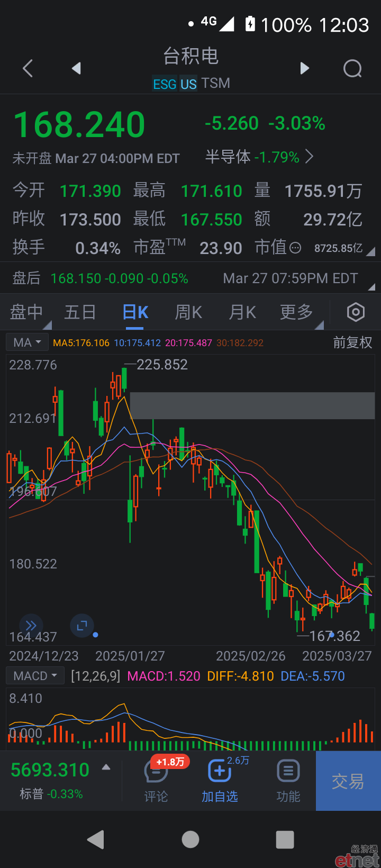Tap after-hours price 168.150

point(76,278)
